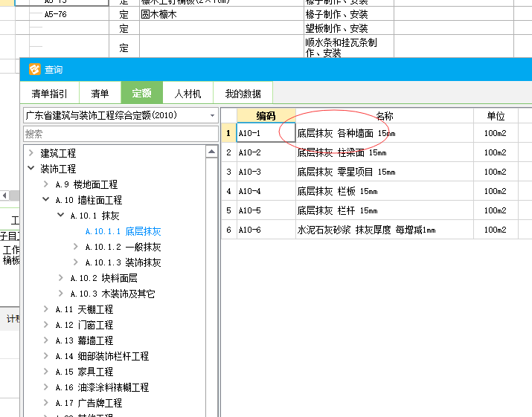Expand A.10.3 木装饰及其它 node
The image size is (532, 417).
pyautogui.click(x=61, y=294)
